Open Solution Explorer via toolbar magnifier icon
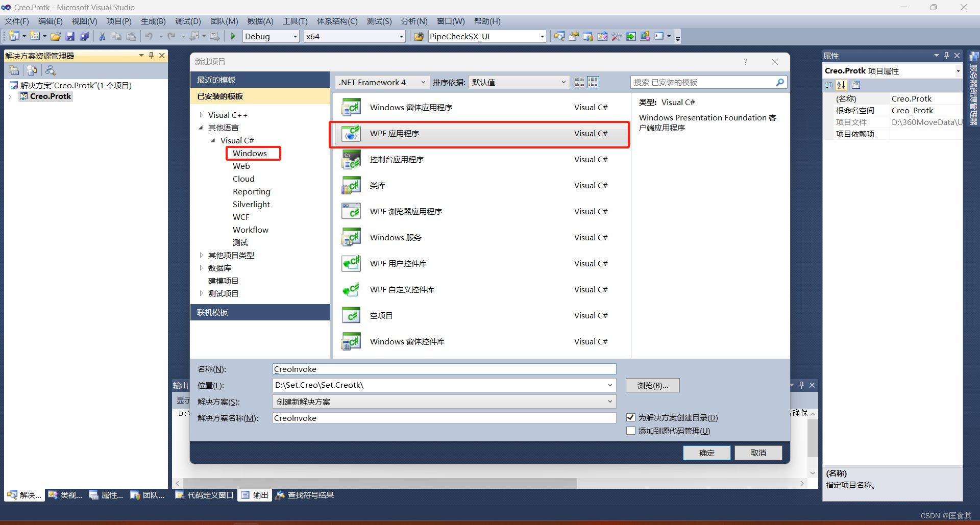Image resolution: width=980 pixels, height=525 pixels. (559, 36)
